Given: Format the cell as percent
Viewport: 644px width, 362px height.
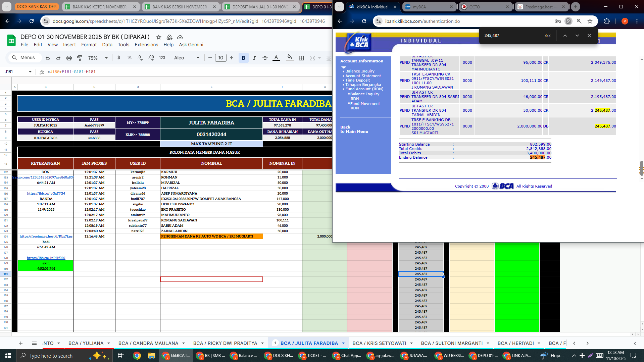Looking at the screenshot, I should pyautogui.click(x=130, y=58).
